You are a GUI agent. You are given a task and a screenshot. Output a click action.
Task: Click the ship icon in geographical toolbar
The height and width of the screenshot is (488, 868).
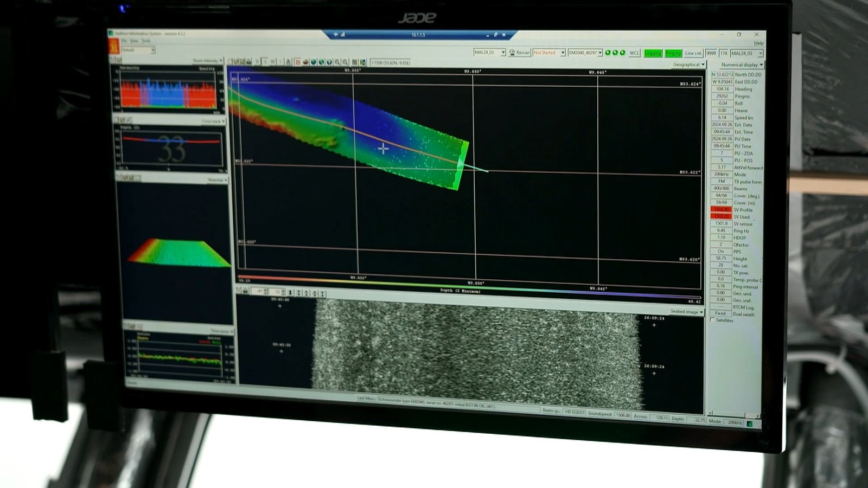coord(305,62)
